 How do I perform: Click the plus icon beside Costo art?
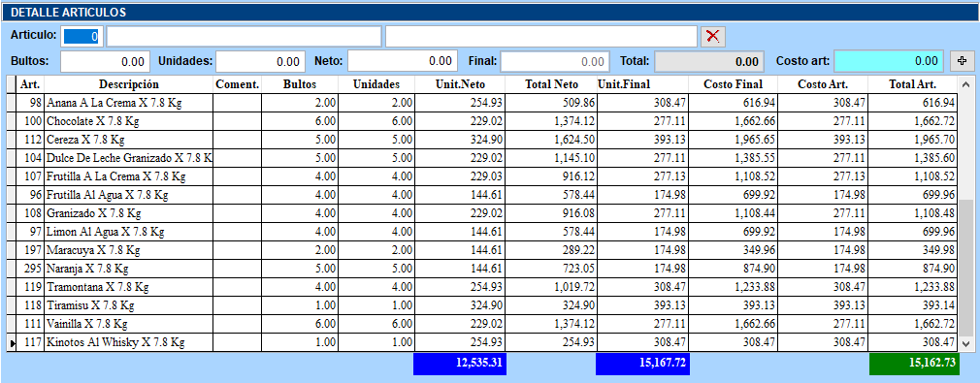click(x=962, y=61)
